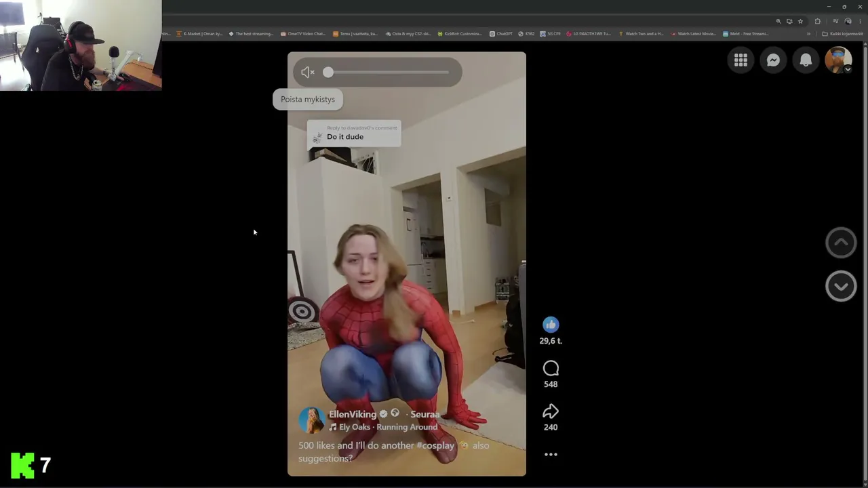Click the 548 comment count
This screenshot has height=488, width=868.
coord(551,384)
